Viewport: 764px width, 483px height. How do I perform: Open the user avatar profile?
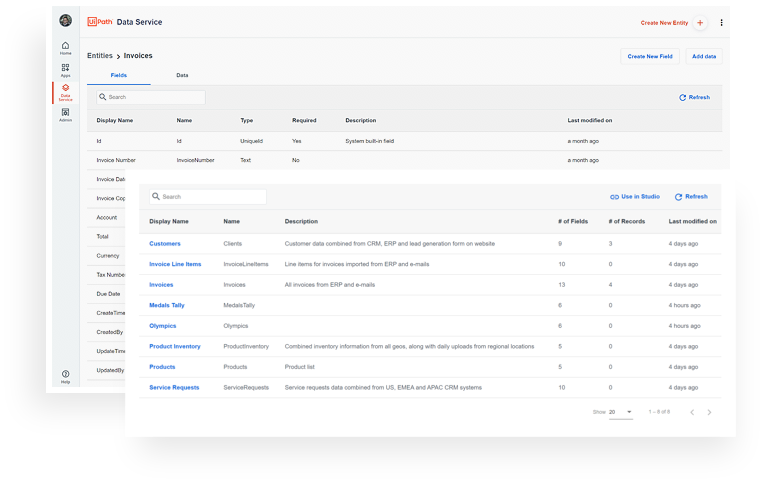point(66,20)
